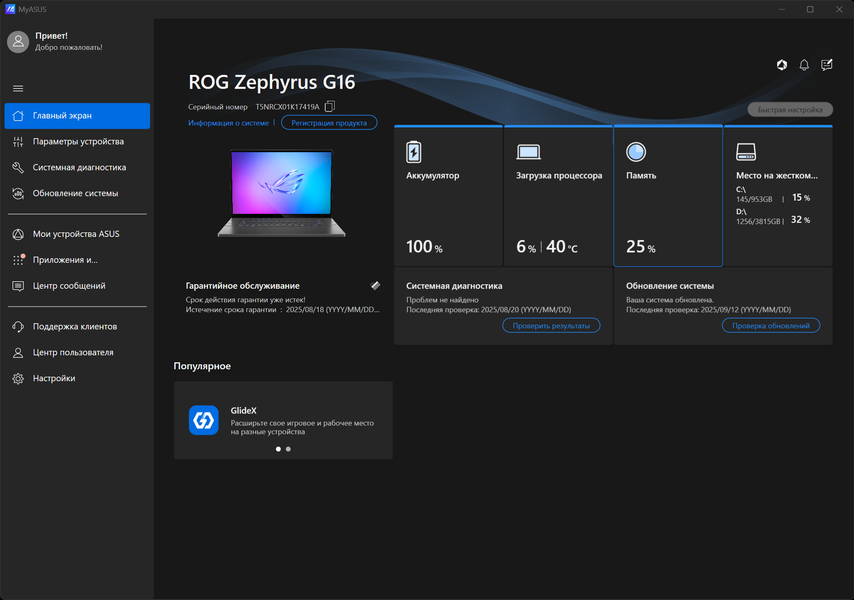This screenshot has height=600, width=854.
Task: Click the warranty edit icon
Action: click(375, 285)
